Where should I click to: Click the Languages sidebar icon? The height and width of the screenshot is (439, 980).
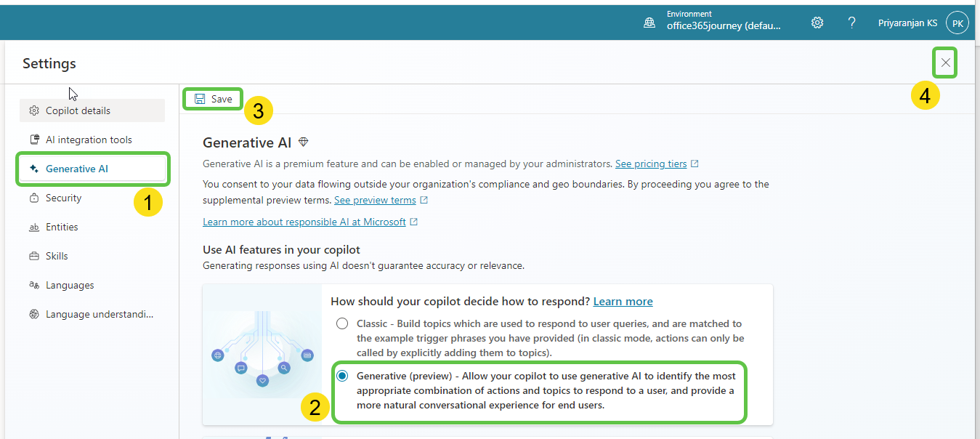[33, 284]
